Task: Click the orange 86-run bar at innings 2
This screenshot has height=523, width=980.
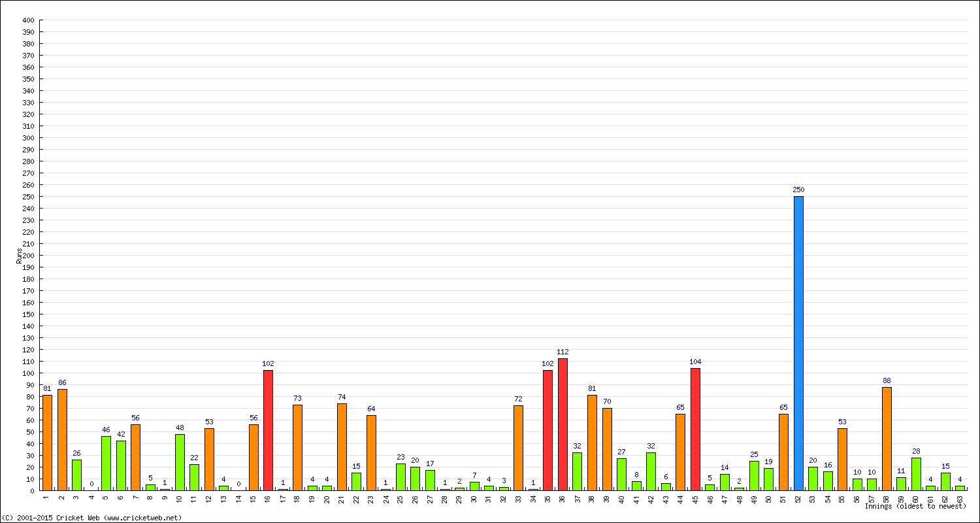Action: pos(62,439)
